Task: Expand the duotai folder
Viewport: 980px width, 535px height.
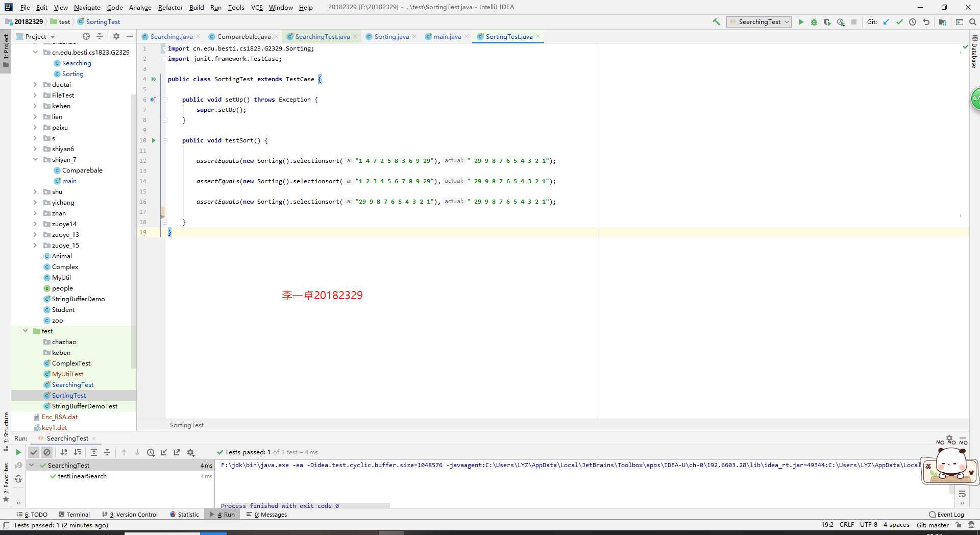Action: coord(35,85)
